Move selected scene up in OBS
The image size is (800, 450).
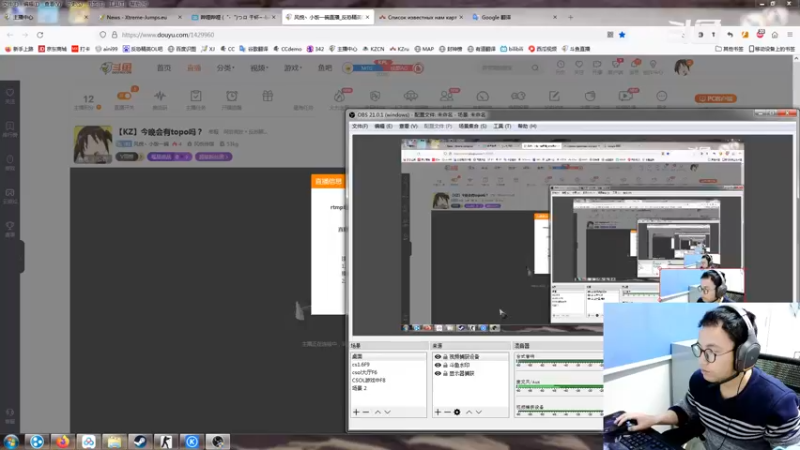click(x=378, y=412)
